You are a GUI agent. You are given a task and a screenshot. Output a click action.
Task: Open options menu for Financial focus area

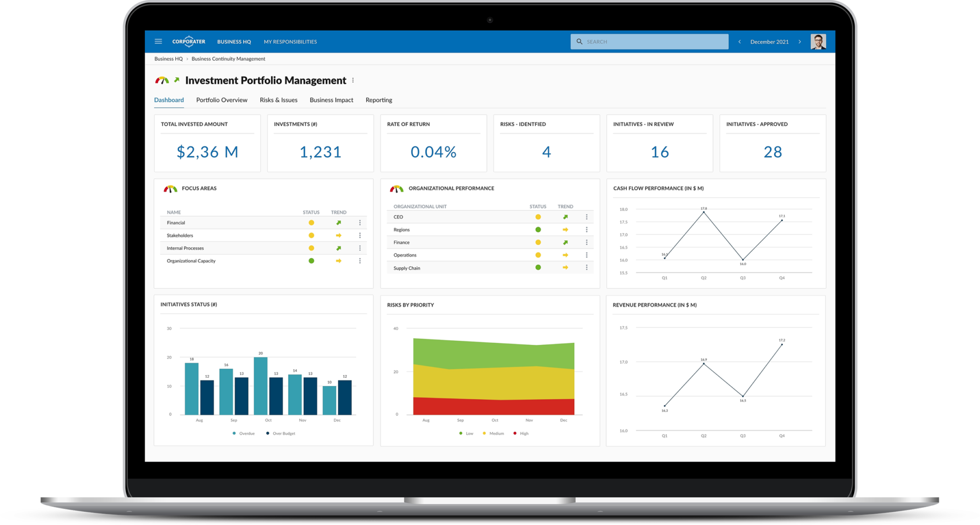(x=360, y=223)
